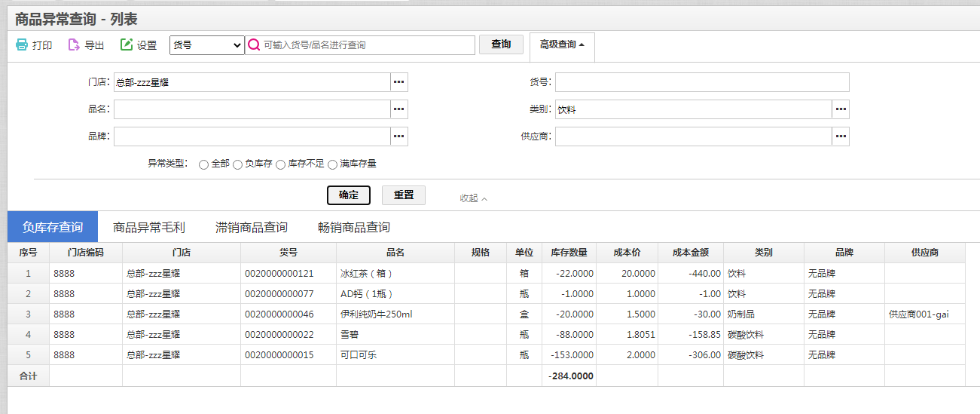Click the 导出 label in toolbar
This screenshot has width=980, height=414.
pos(94,45)
